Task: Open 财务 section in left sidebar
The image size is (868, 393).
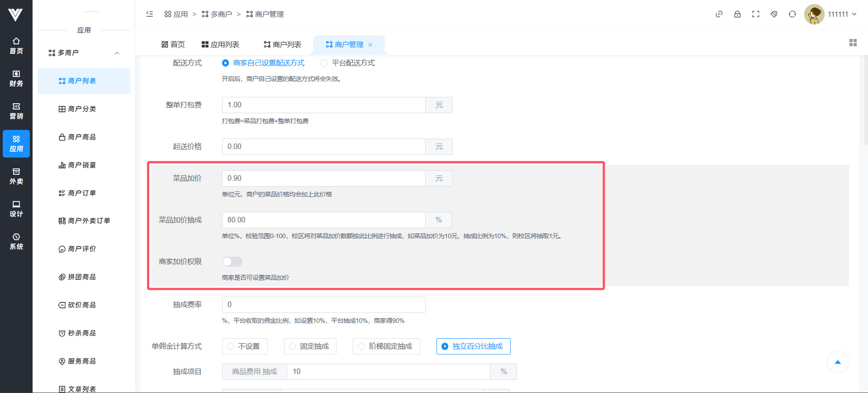Action: tap(16, 78)
